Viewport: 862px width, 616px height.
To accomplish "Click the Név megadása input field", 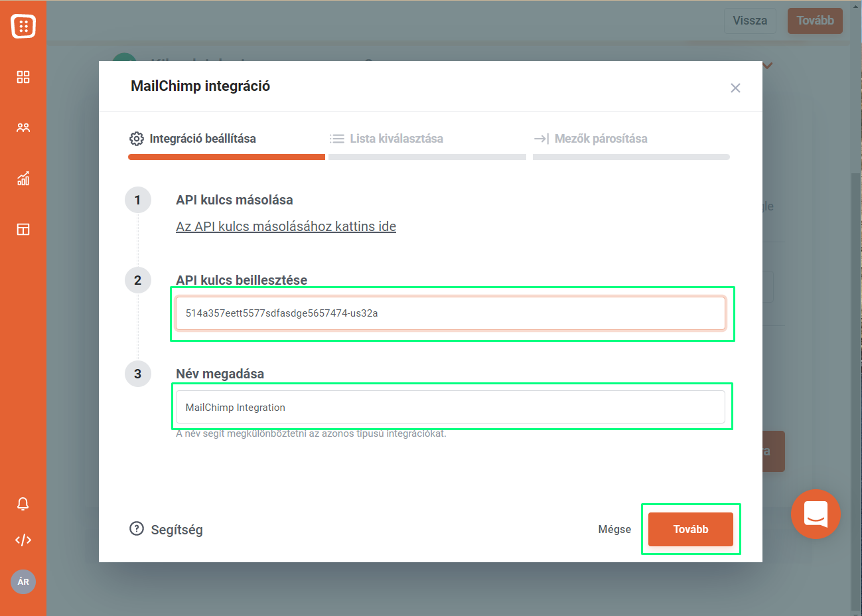I will pos(451,407).
